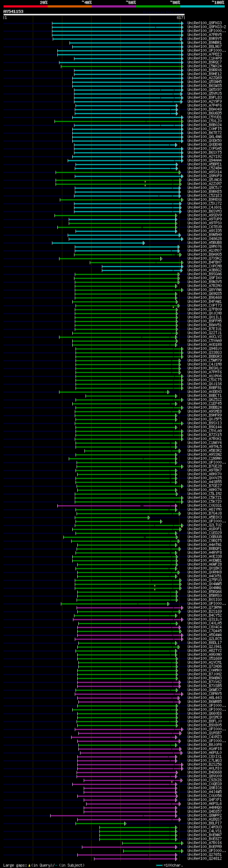Open hit UniRef100_B9R9Y5
This screenshot has height=868, width=228.
204,39
